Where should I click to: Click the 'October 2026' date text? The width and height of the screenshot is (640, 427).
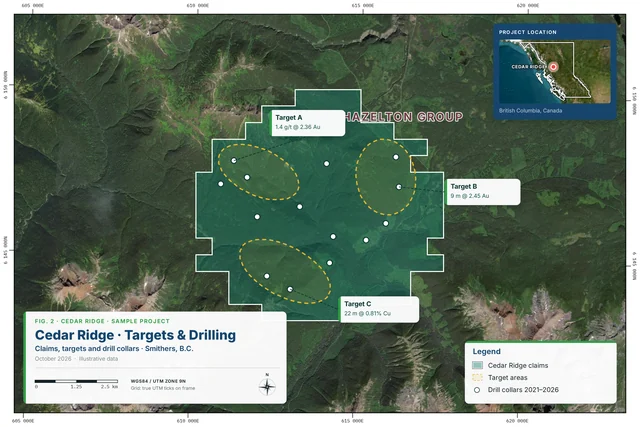(x=53, y=359)
